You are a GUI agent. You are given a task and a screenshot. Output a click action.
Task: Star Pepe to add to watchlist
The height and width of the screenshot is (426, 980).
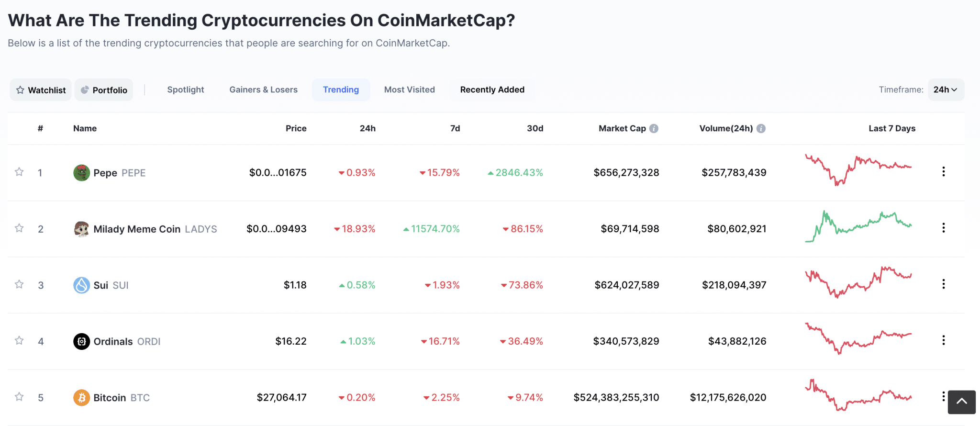point(19,172)
